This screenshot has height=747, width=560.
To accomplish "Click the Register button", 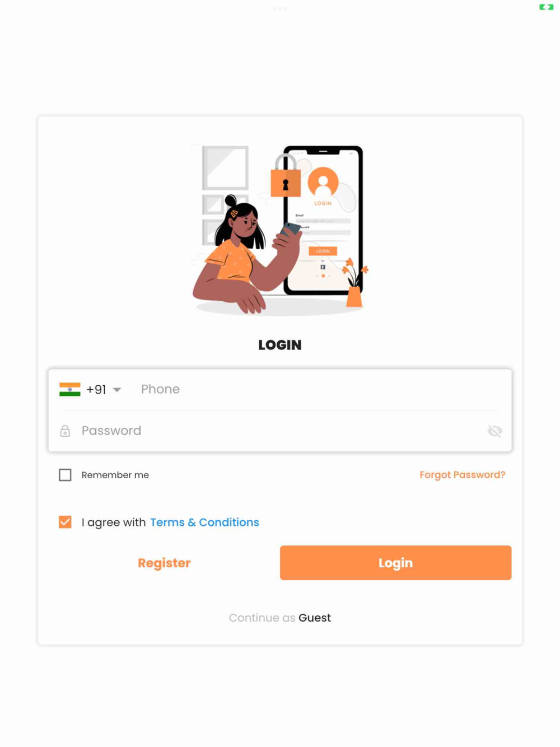I will [x=164, y=563].
